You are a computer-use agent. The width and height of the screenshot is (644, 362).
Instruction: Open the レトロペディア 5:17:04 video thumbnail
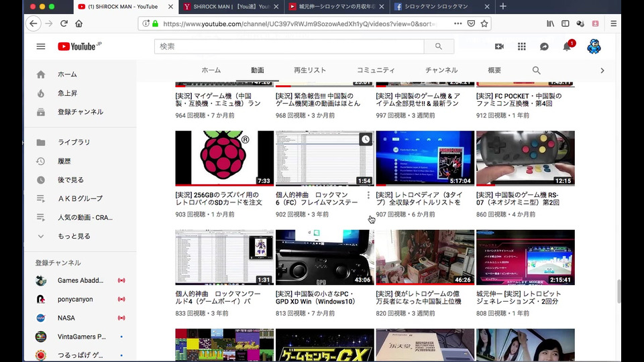coord(425,158)
